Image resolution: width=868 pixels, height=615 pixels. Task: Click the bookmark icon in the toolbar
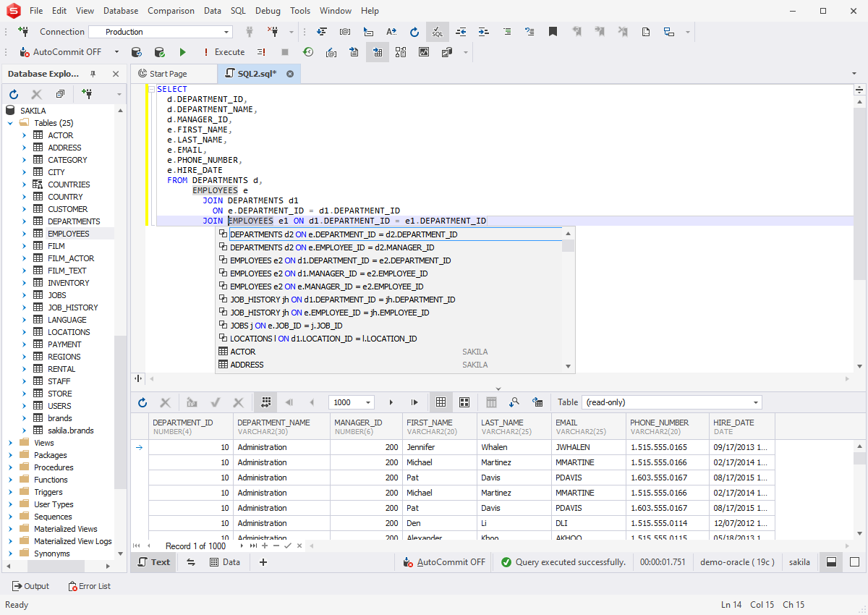click(x=553, y=32)
